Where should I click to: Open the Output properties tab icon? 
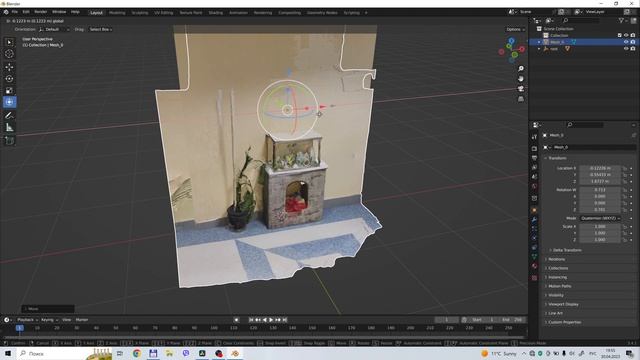534,158
